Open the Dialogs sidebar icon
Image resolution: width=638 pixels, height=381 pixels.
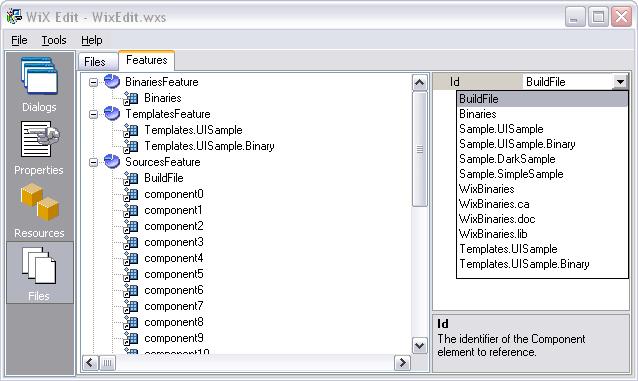[x=39, y=85]
